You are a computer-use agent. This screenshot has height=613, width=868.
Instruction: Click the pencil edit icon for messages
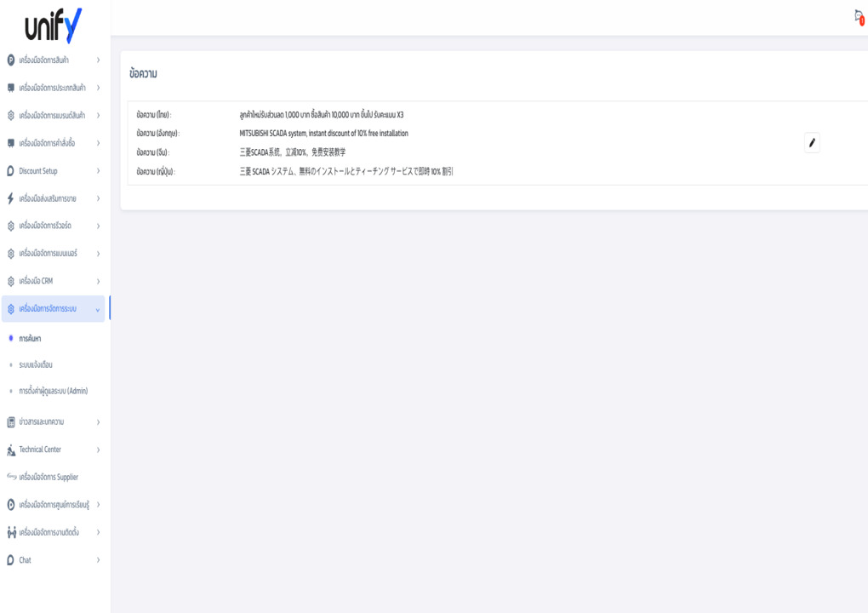click(x=812, y=143)
